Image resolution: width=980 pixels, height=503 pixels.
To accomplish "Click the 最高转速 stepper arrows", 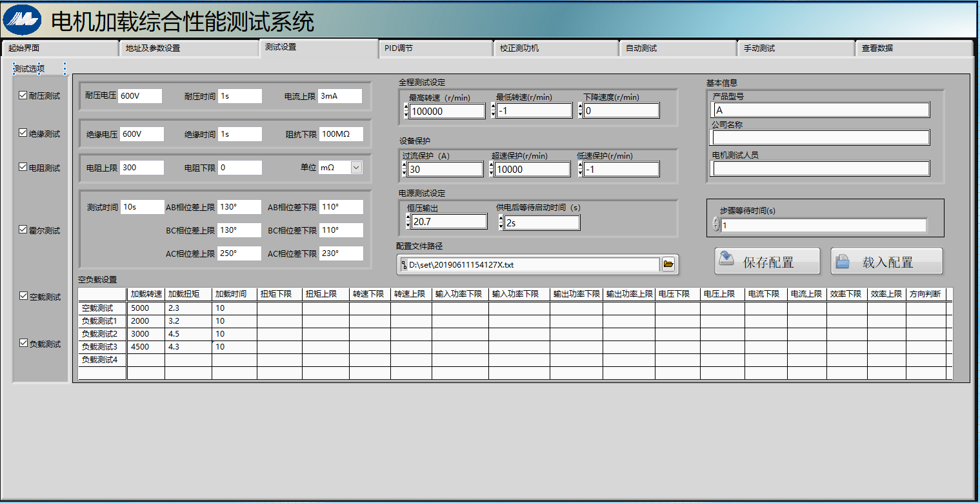I will (x=406, y=112).
